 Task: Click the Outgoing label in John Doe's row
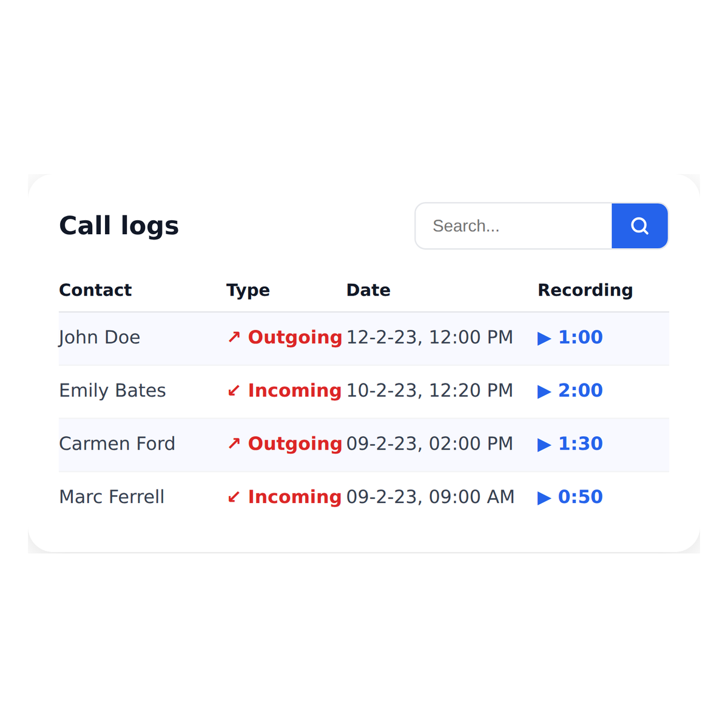pos(295,338)
